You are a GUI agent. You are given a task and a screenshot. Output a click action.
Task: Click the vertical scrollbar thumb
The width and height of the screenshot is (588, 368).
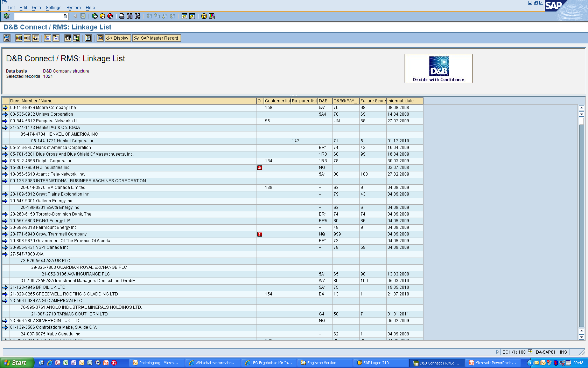point(581,121)
